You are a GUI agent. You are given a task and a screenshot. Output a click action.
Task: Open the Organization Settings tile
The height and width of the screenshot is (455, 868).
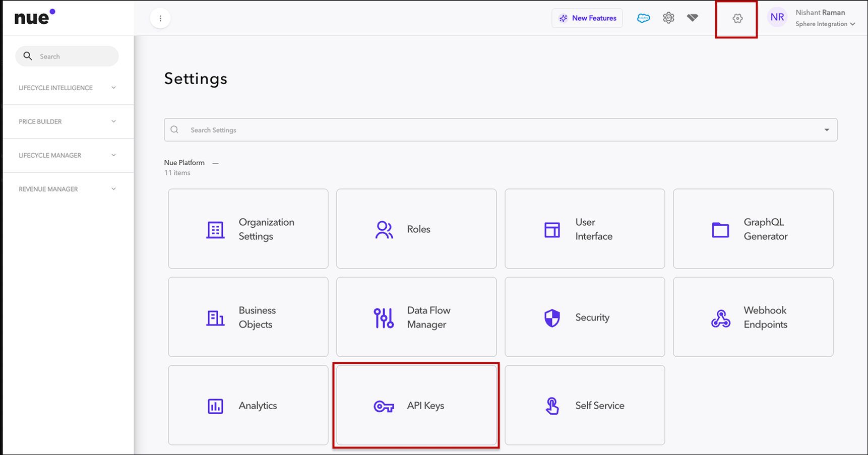point(247,229)
